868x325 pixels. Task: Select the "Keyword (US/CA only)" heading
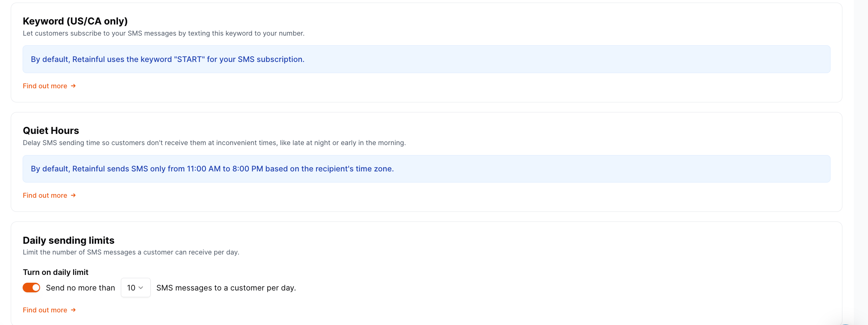[x=75, y=21]
